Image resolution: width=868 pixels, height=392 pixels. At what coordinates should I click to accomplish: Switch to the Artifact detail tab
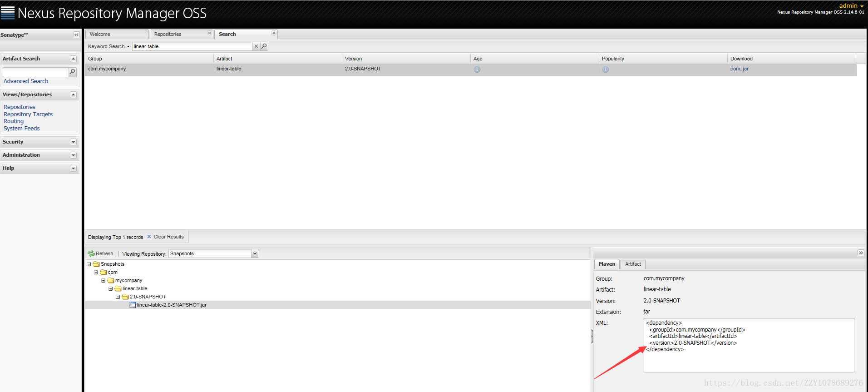click(x=633, y=264)
